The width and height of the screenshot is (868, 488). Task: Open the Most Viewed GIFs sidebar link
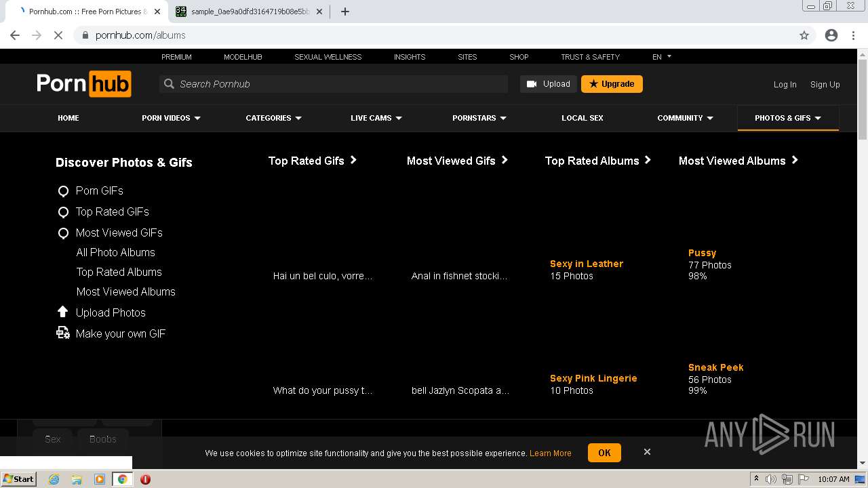[x=119, y=232]
